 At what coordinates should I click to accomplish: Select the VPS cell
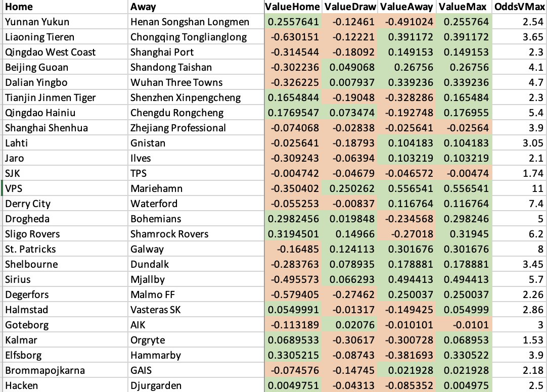click(x=65, y=188)
